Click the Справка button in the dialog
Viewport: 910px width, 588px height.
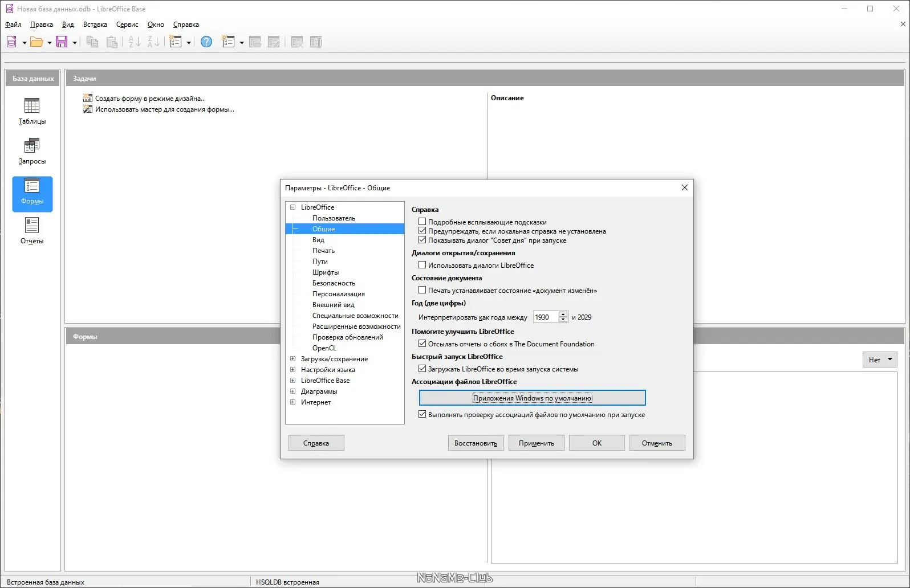pos(316,443)
